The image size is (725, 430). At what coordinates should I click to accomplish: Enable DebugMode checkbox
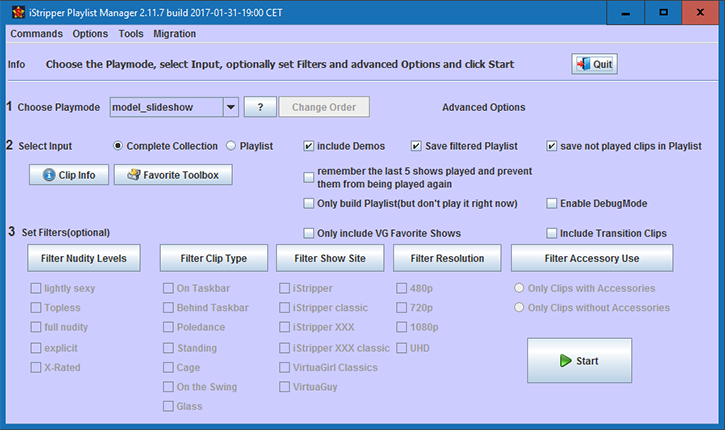coord(552,203)
